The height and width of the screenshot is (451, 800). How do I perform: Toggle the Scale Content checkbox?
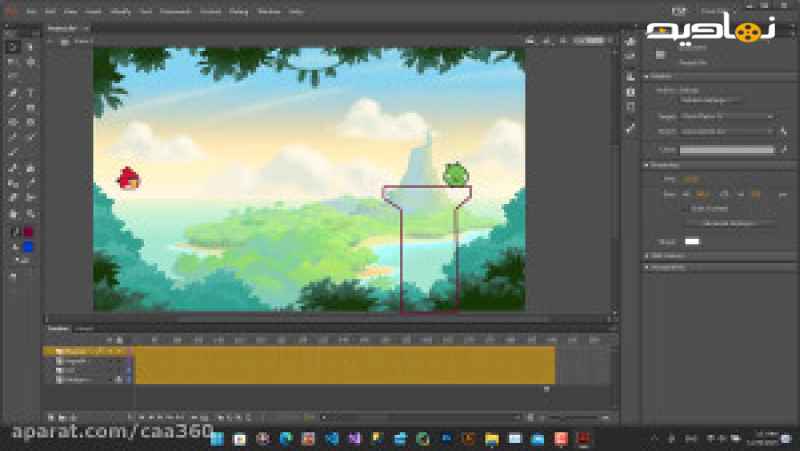tap(685, 209)
